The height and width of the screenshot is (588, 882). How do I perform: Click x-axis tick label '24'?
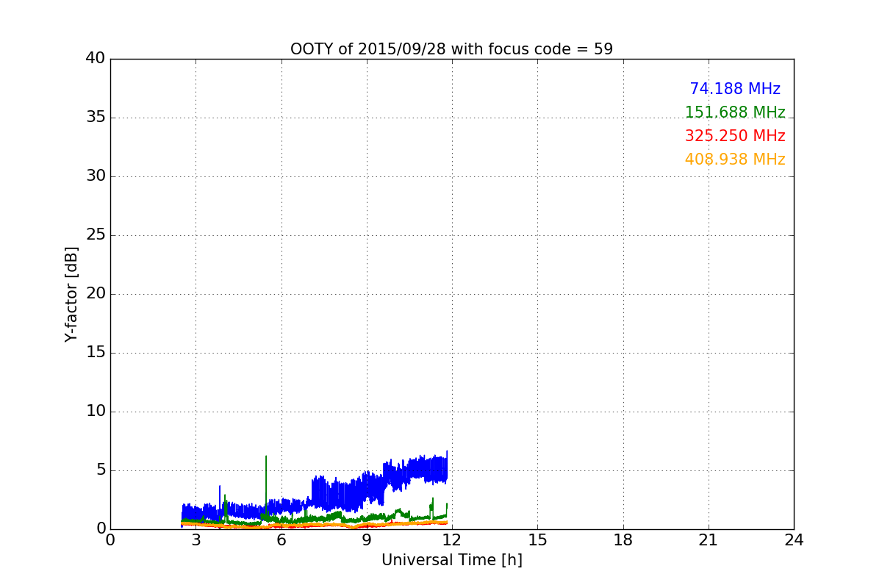point(794,540)
